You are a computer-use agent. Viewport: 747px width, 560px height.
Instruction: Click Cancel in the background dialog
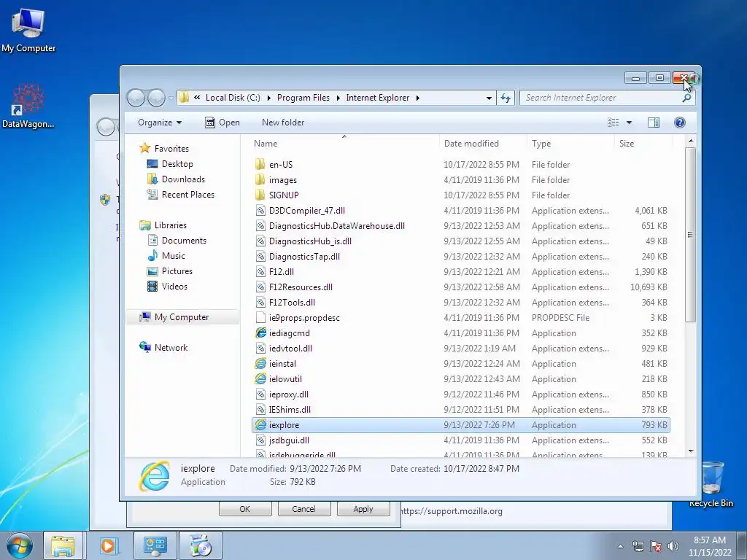click(303, 509)
